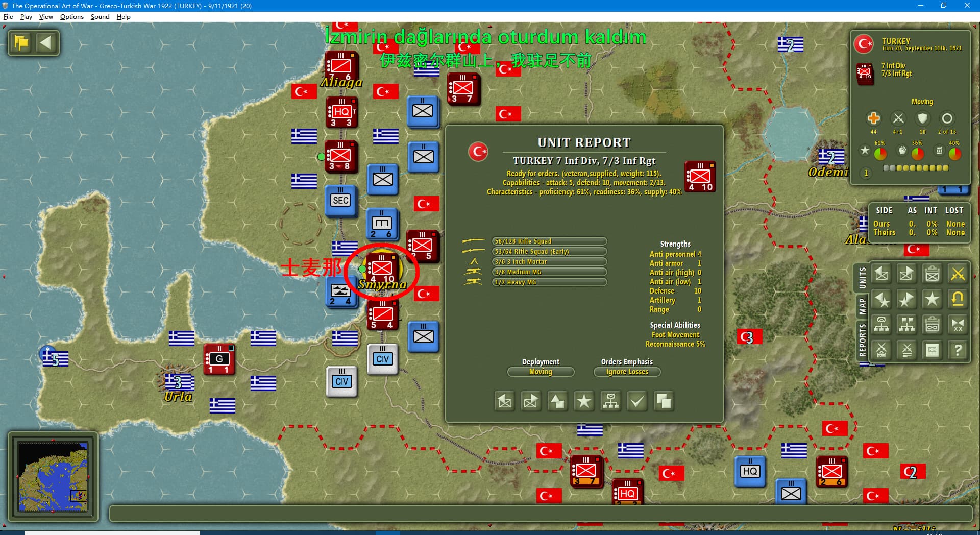Select the blue Greek artillery 2-6 unit counter
The height and width of the screenshot is (535, 980).
[x=382, y=223]
